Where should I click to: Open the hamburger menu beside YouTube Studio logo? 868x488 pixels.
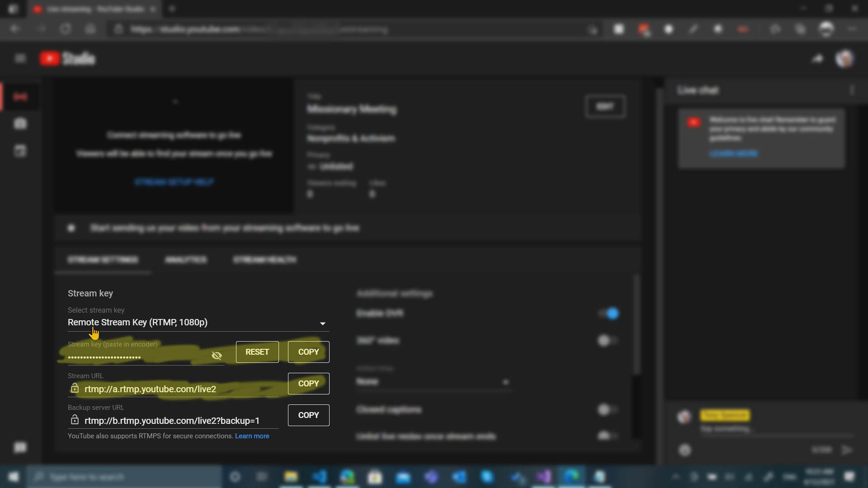(x=20, y=58)
